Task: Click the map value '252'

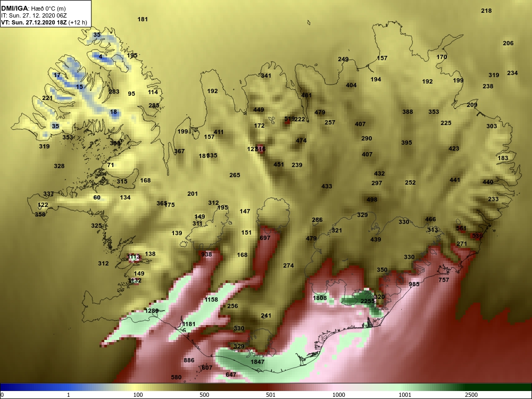Action: click(x=410, y=182)
